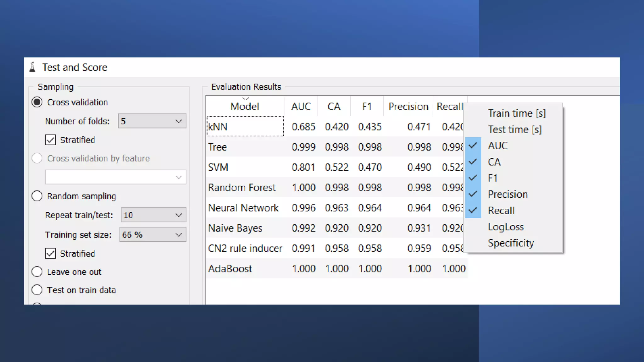The height and width of the screenshot is (362, 644).
Task: Open Number of folds dropdown
Action: point(152,121)
